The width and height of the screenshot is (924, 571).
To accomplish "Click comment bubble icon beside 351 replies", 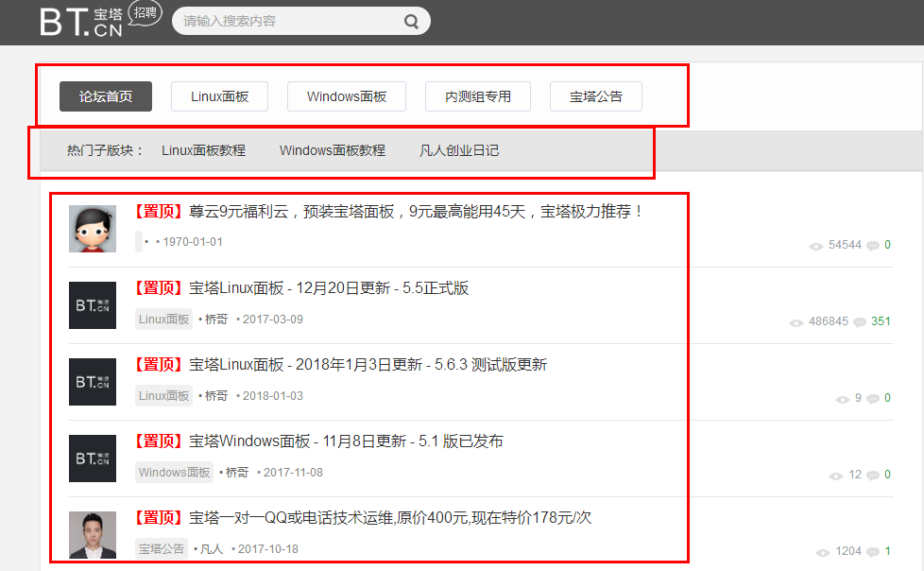I will [860, 322].
